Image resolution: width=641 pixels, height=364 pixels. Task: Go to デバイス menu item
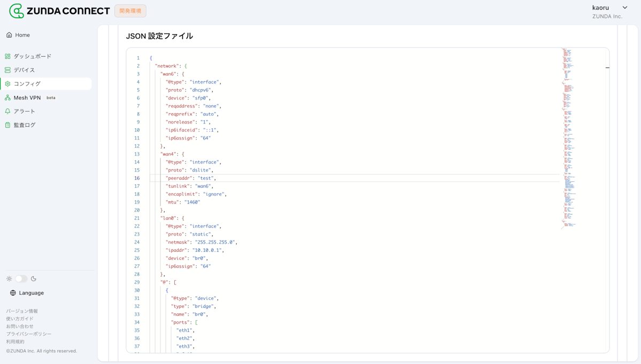pos(46,70)
